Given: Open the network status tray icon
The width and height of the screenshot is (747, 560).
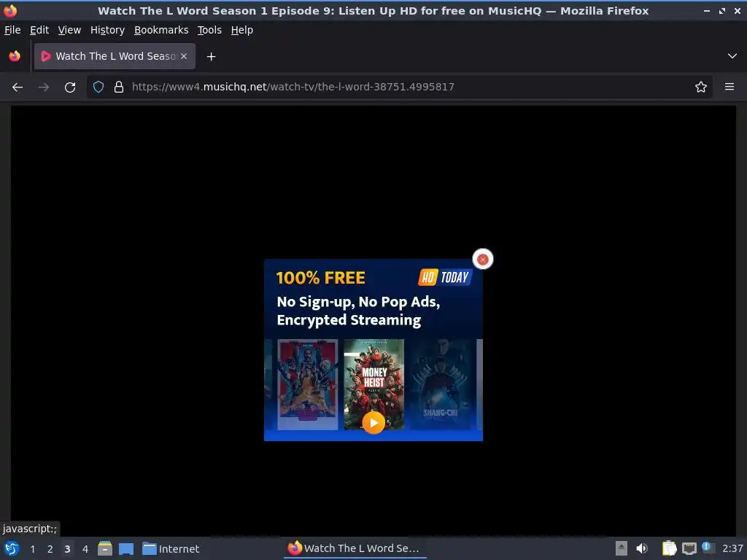Looking at the screenshot, I should [x=689, y=548].
